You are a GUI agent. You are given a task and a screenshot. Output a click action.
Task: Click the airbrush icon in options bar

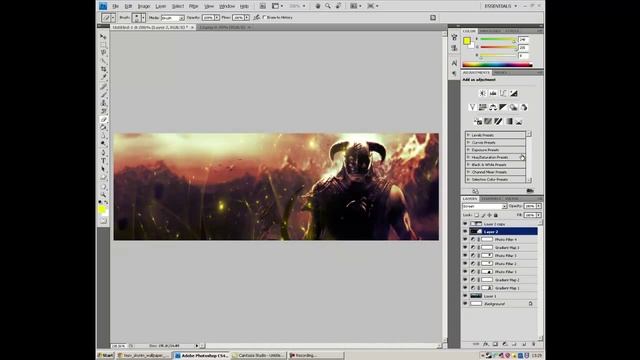pyautogui.click(x=257, y=18)
